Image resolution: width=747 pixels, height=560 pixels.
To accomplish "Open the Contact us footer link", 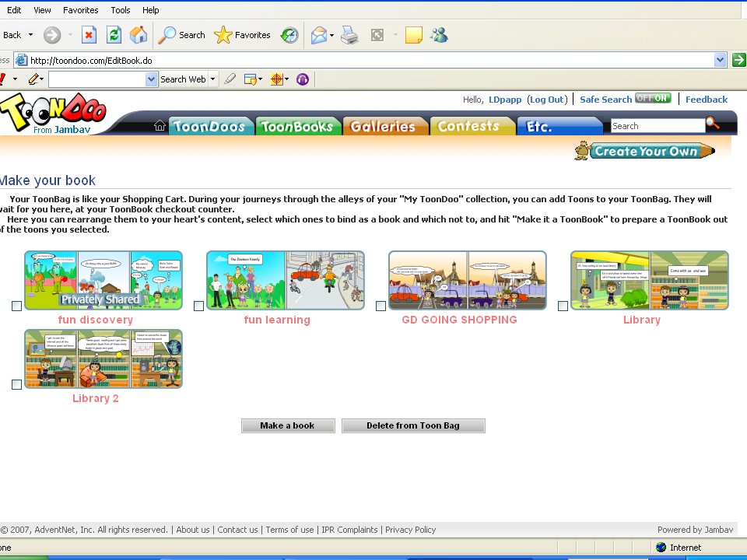I will point(237,530).
